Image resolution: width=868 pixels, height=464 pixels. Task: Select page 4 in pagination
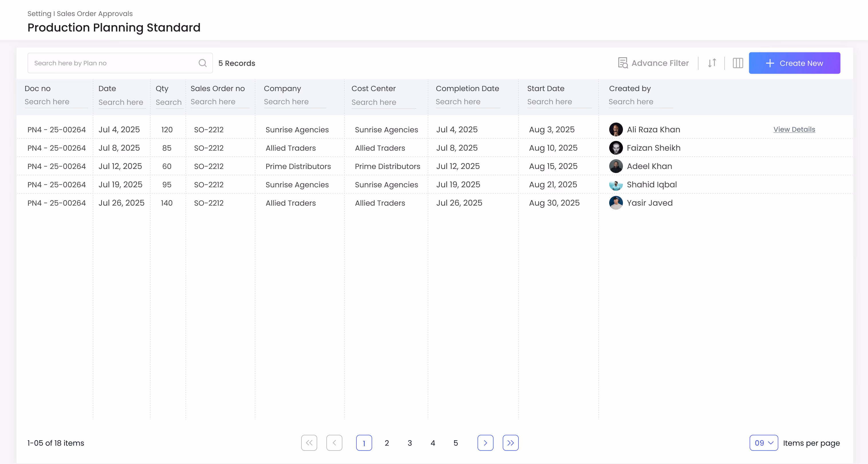433,443
